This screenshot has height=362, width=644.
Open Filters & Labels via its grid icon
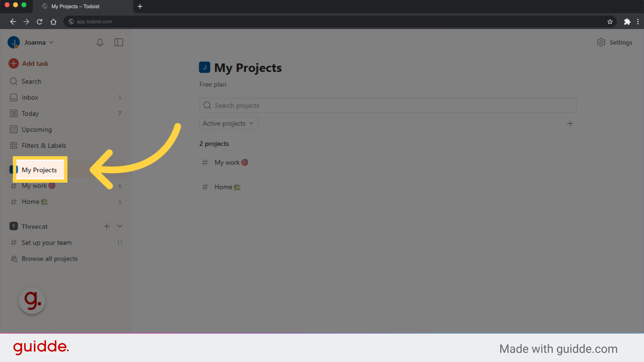pyautogui.click(x=13, y=145)
